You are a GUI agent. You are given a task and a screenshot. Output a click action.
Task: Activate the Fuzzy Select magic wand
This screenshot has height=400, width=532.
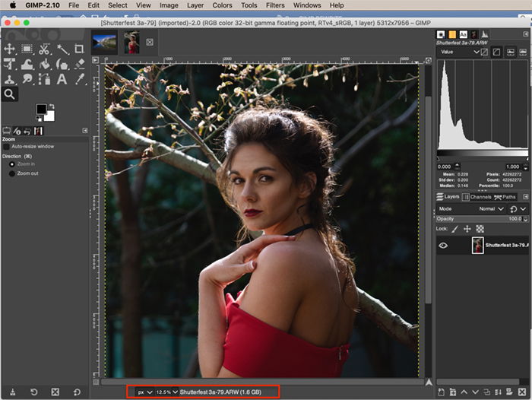point(62,49)
